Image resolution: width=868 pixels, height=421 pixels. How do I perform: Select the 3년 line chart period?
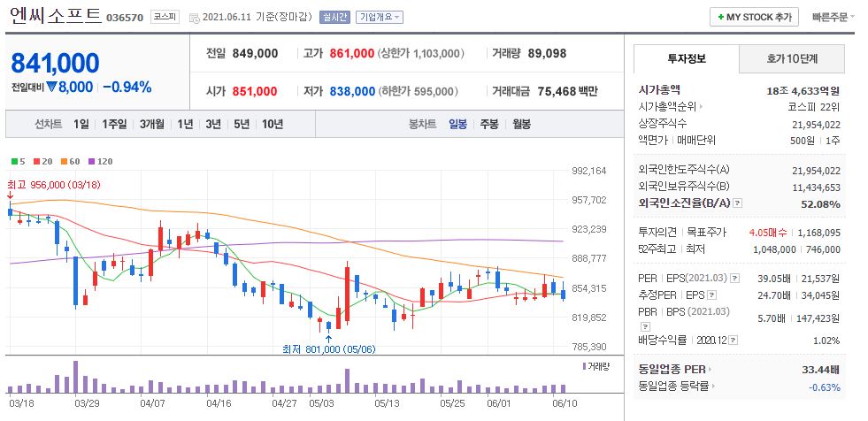tap(213, 124)
